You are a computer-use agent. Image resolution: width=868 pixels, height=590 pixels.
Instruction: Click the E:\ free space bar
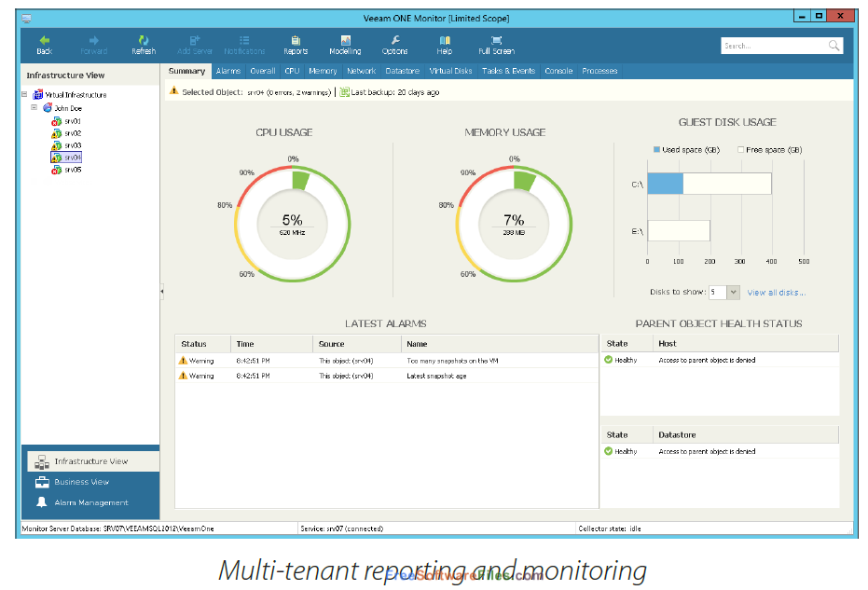tap(679, 231)
